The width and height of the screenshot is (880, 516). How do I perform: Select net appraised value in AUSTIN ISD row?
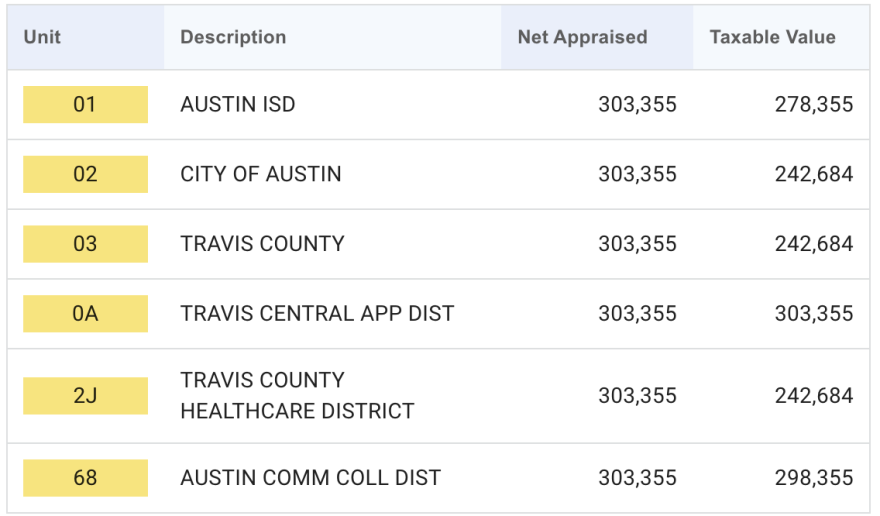638,104
